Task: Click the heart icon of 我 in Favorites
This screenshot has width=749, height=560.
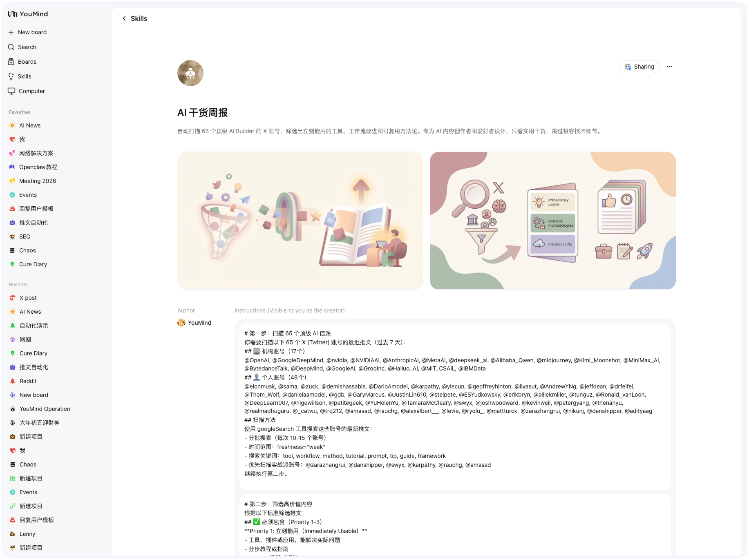Action: 12,139
